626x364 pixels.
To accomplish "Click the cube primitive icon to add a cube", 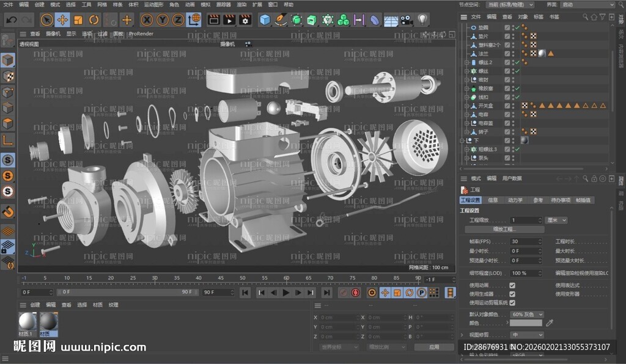I will [x=265, y=20].
